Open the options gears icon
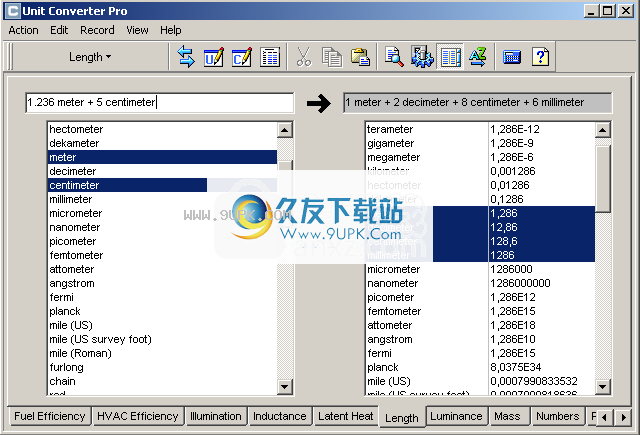 [422, 57]
